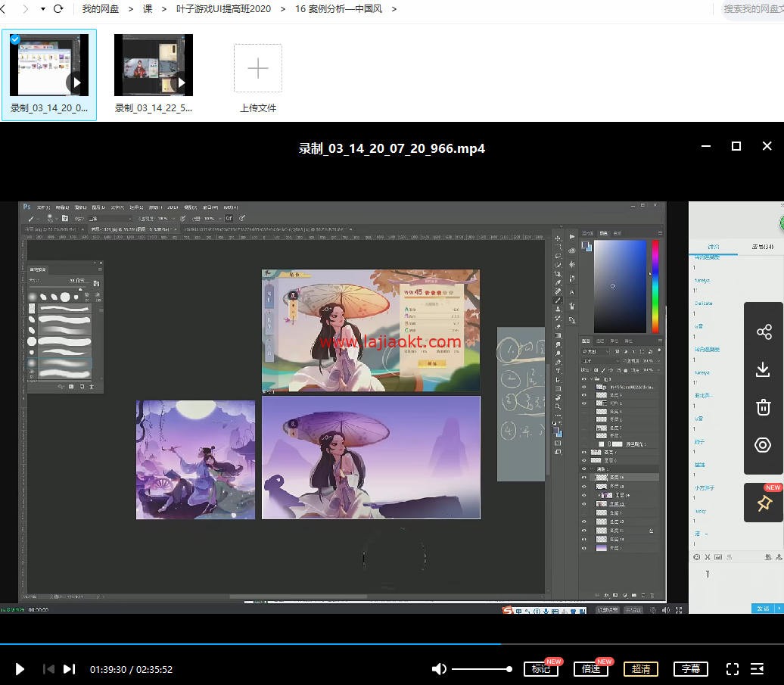Go to the 叶子游戏UI提高班2020 breadcrumb
This screenshot has height=685, width=784.
(223, 9)
